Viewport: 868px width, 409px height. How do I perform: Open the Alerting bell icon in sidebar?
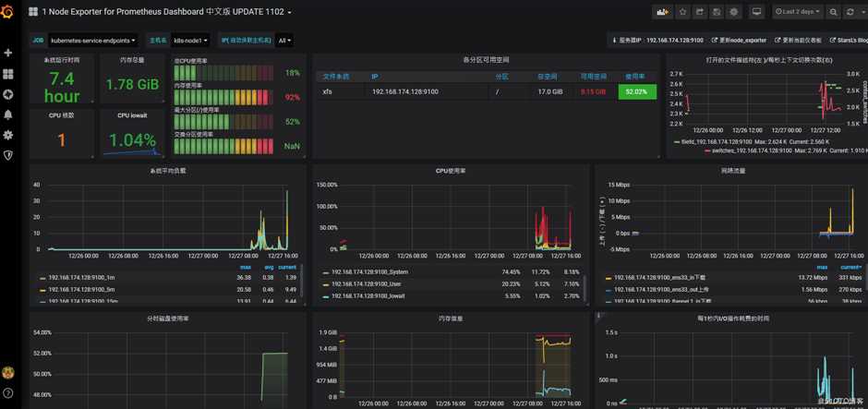pyautogui.click(x=7, y=114)
